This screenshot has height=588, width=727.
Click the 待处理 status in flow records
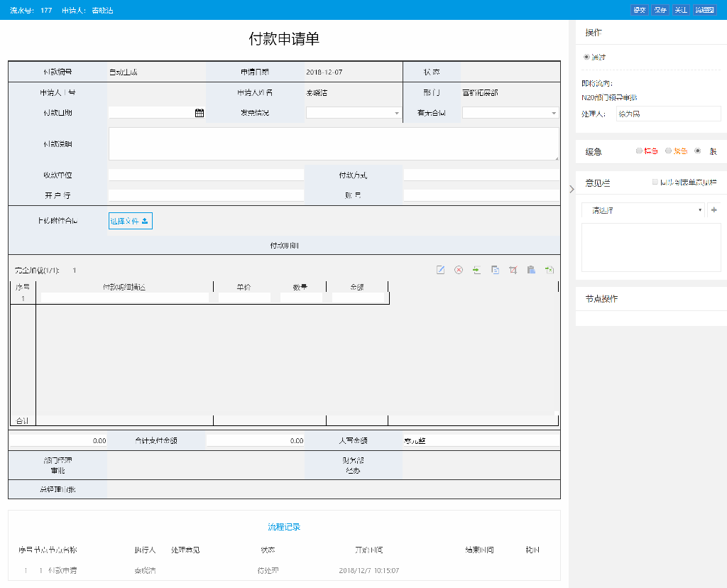[268, 570]
